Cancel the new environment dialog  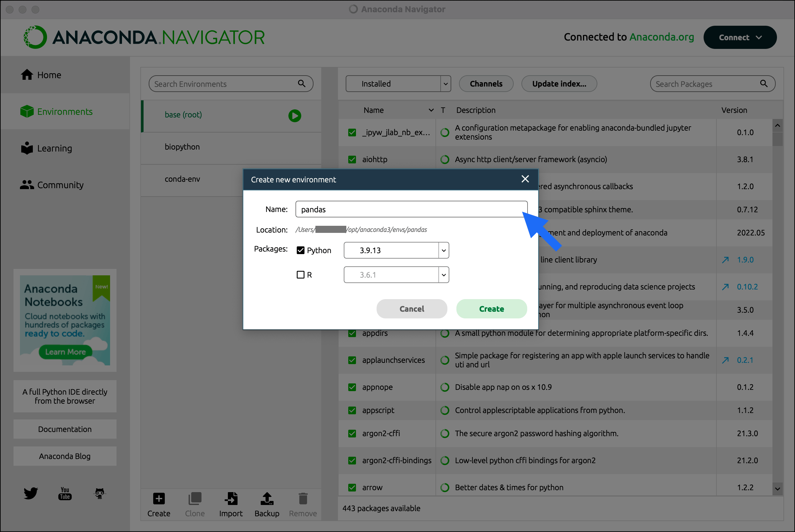412,309
